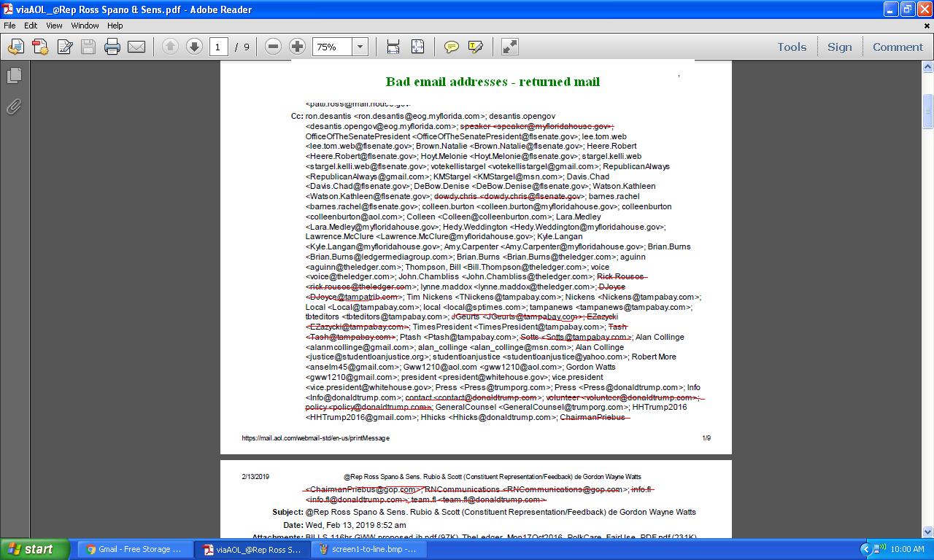Open the zoom percentage dropdown
This screenshot has width=934, height=560.
coord(360,47)
